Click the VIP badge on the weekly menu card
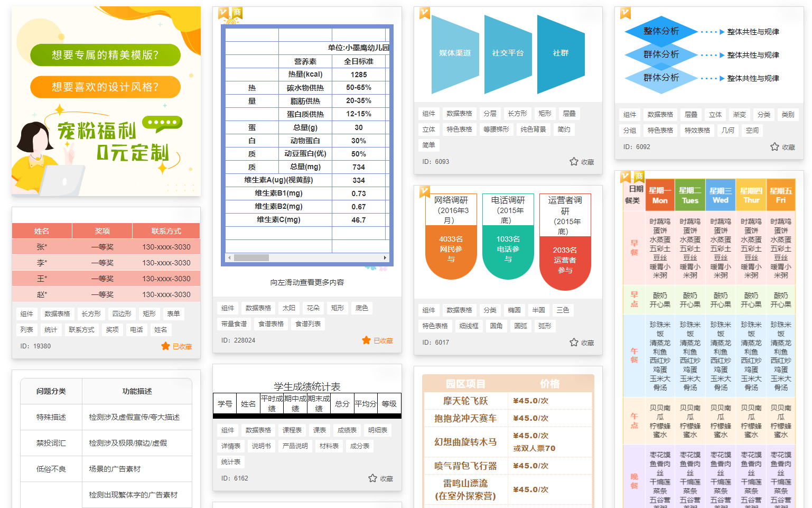This screenshot has width=812, height=508. pyautogui.click(x=626, y=176)
